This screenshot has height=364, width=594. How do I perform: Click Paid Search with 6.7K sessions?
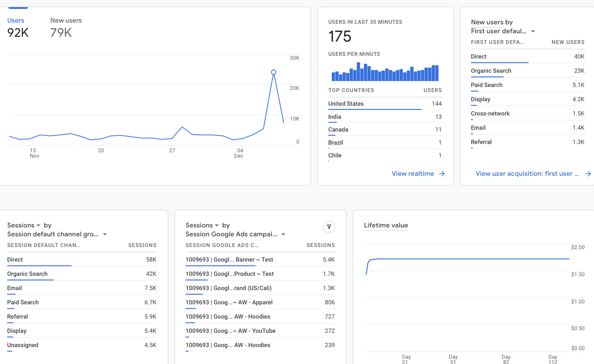[x=82, y=302]
